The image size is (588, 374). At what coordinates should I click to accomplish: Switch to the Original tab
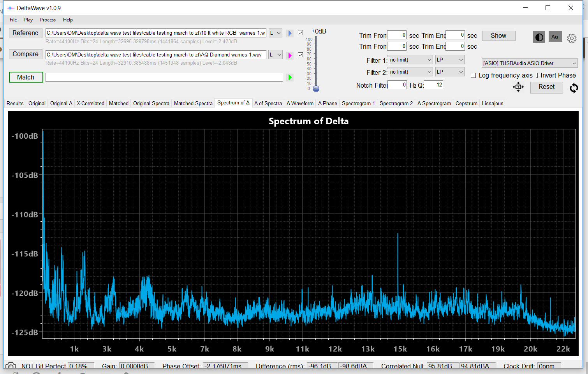click(37, 103)
